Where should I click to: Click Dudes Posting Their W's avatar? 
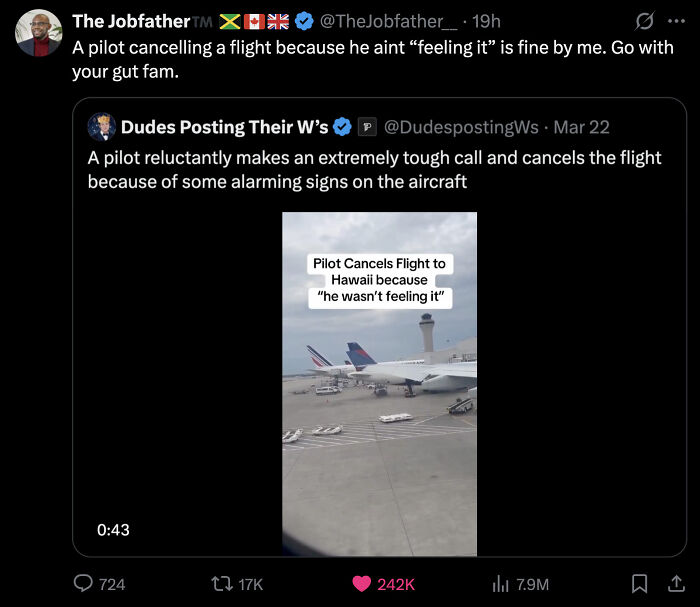click(102, 127)
